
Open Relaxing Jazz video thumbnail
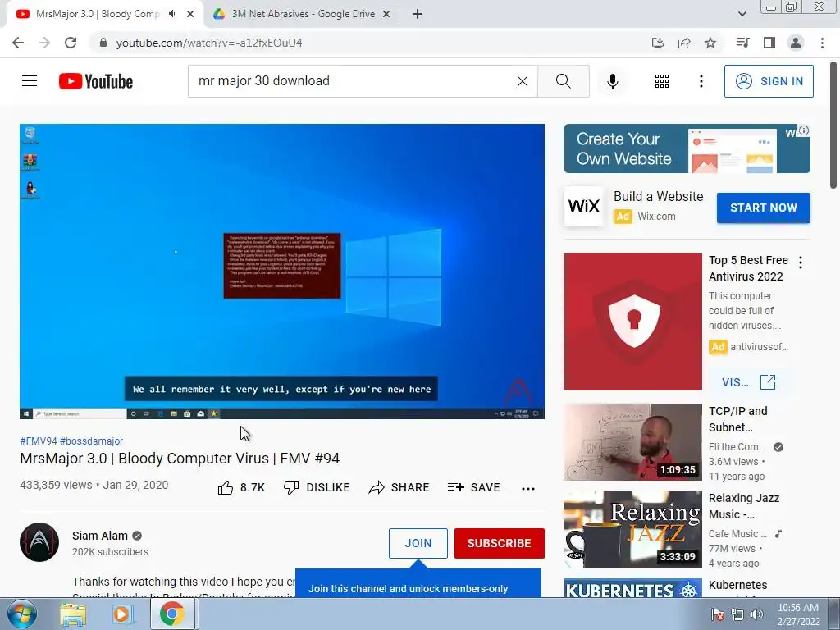click(632, 529)
